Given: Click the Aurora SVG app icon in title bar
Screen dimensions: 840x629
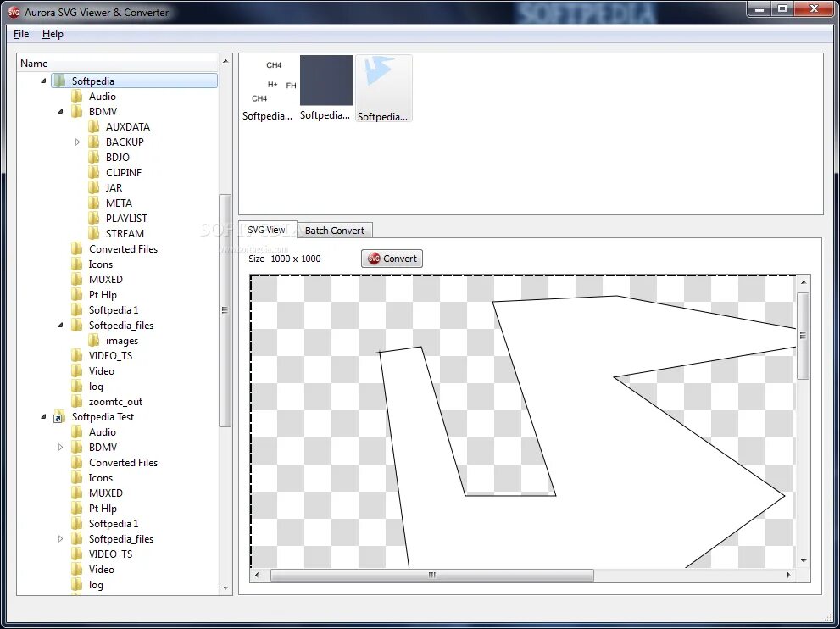Looking at the screenshot, I should (14, 12).
